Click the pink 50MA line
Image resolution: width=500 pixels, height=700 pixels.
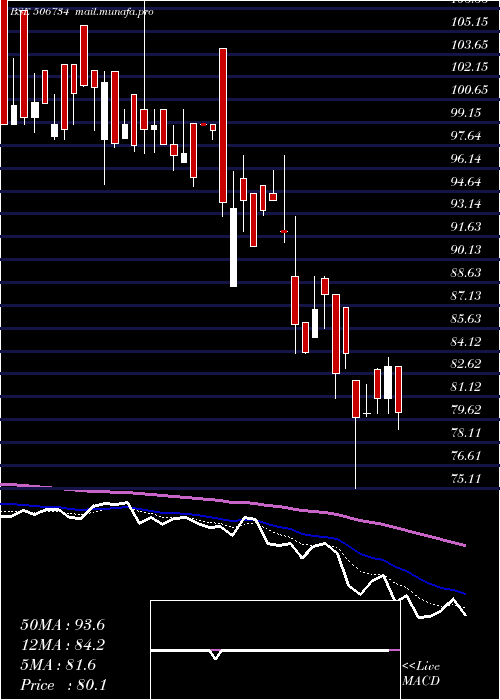[232, 503]
